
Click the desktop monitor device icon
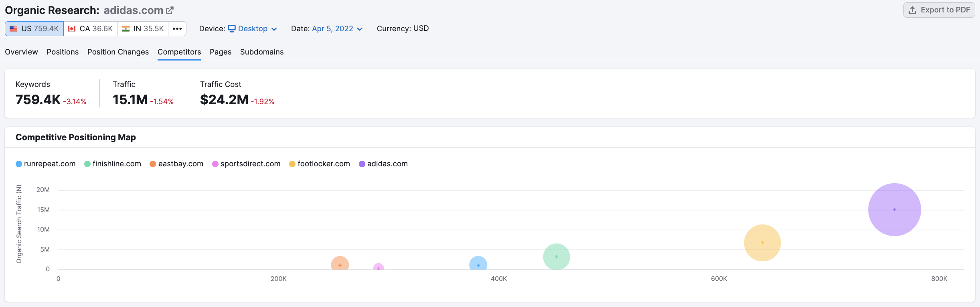232,29
